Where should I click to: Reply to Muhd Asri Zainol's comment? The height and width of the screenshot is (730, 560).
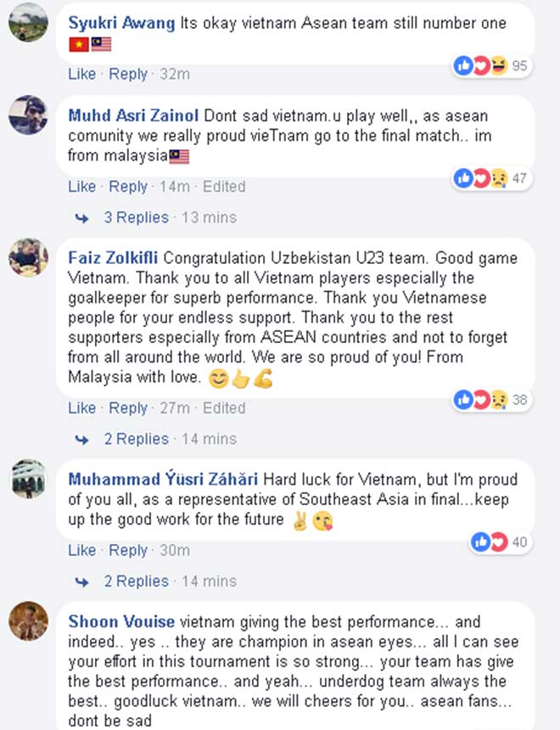pos(128,187)
